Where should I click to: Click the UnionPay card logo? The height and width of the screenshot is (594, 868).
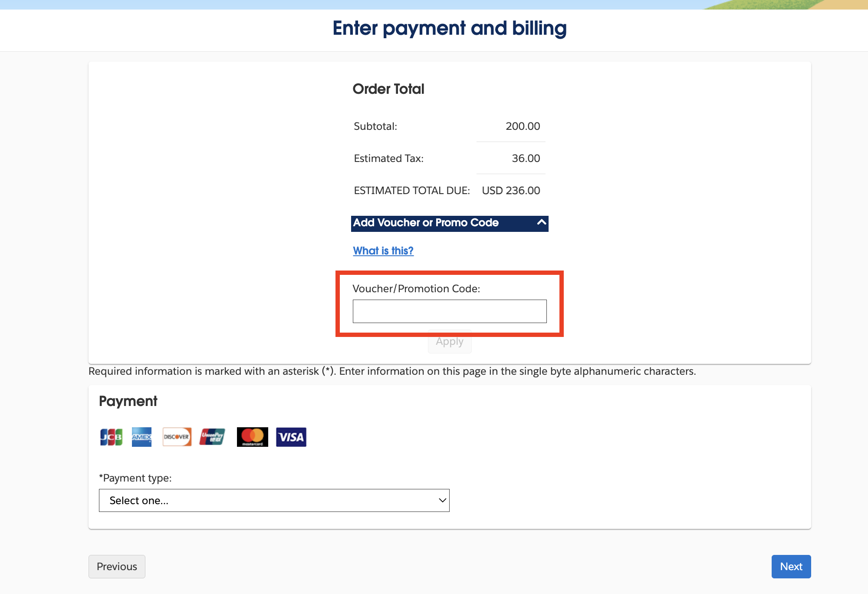coord(212,437)
